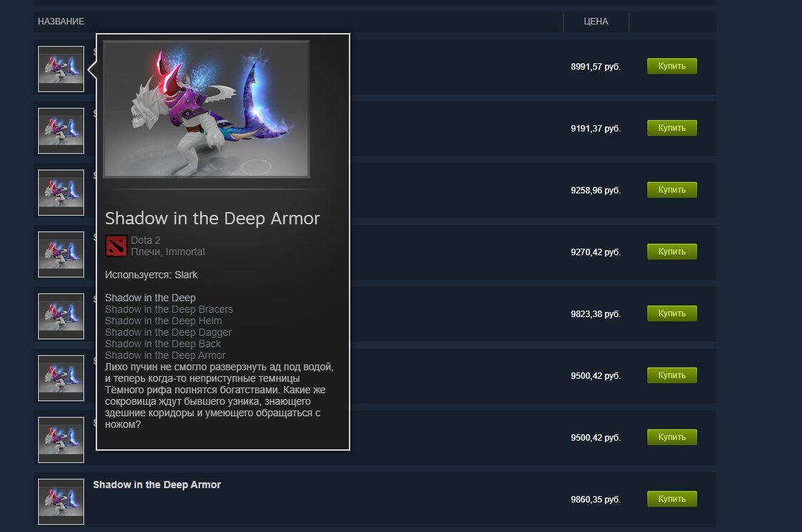
Task: Buy the listing priced 9270,42 руб.
Action: pos(672,252)
